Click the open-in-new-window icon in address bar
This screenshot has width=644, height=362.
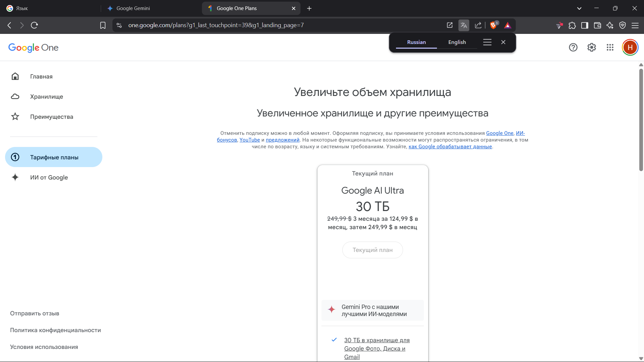tap(450, 25)
